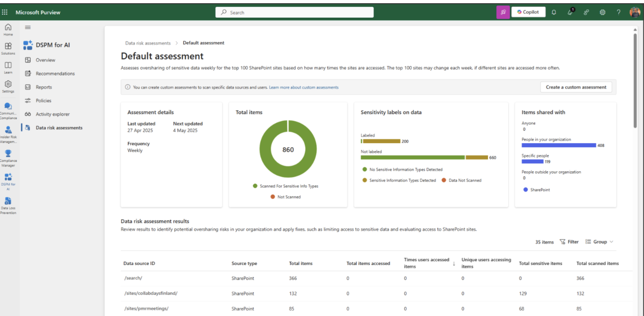Sort by Total items accessed column header
This screenshot has height=316, width=644.
pyautogui.click(x=368, y=263)
